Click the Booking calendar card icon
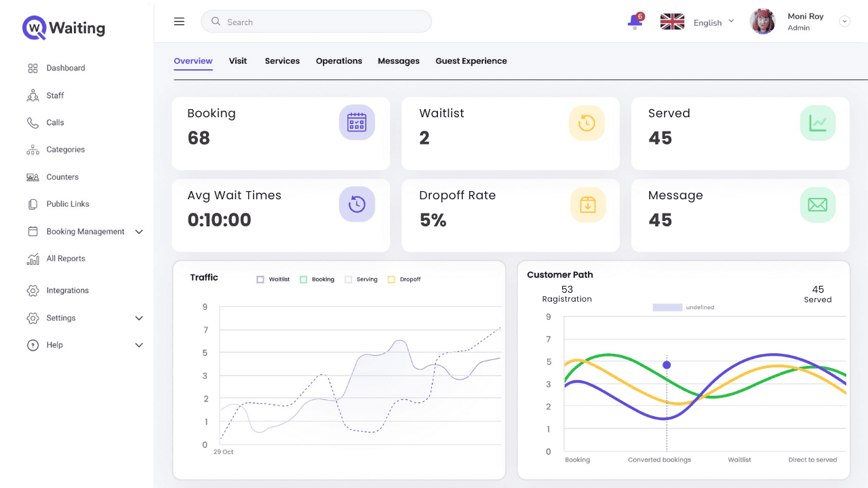The width and height of the screenshot is (868, 488). (357, 122)
